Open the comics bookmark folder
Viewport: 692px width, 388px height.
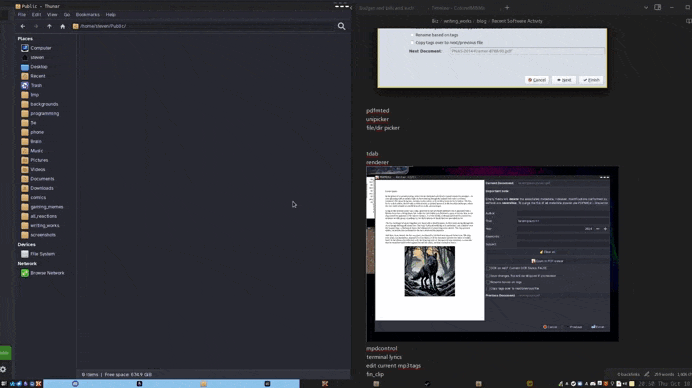[34, 197]
